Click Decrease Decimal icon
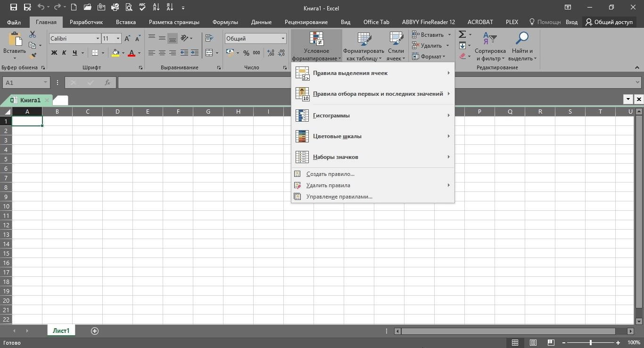Viewport: 644px width, 348px height. click(x=281, y=53)
